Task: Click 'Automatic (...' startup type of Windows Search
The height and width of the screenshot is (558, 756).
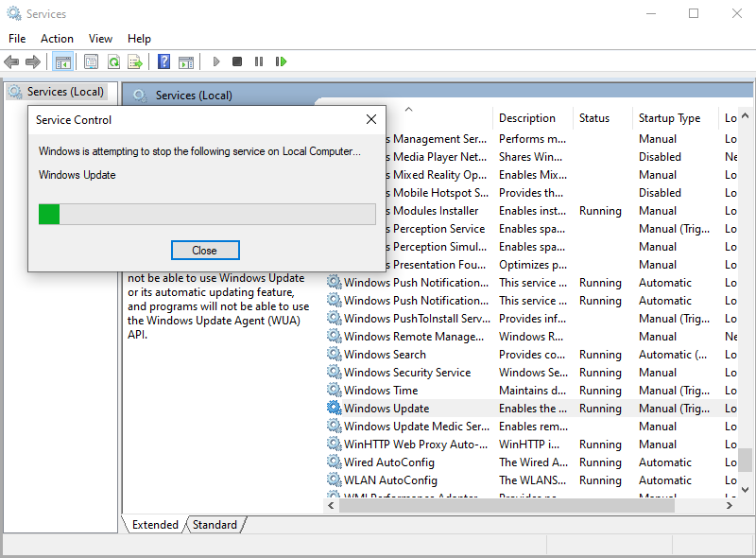Action: pos(673,355)
